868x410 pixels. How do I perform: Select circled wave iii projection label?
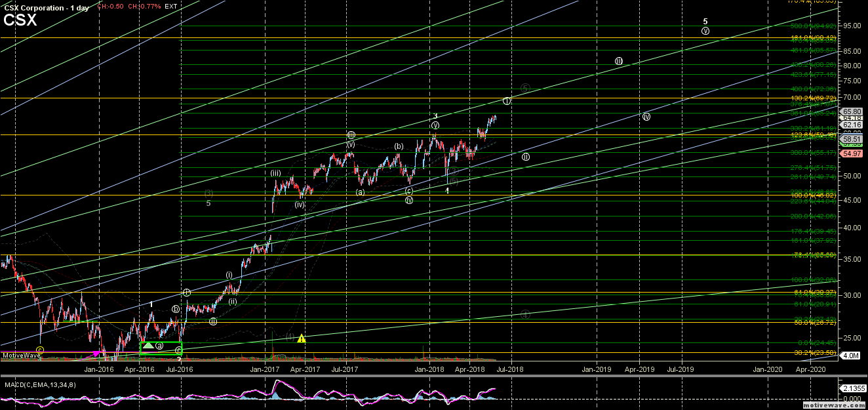pyautogui.click(x=618, y=61)
